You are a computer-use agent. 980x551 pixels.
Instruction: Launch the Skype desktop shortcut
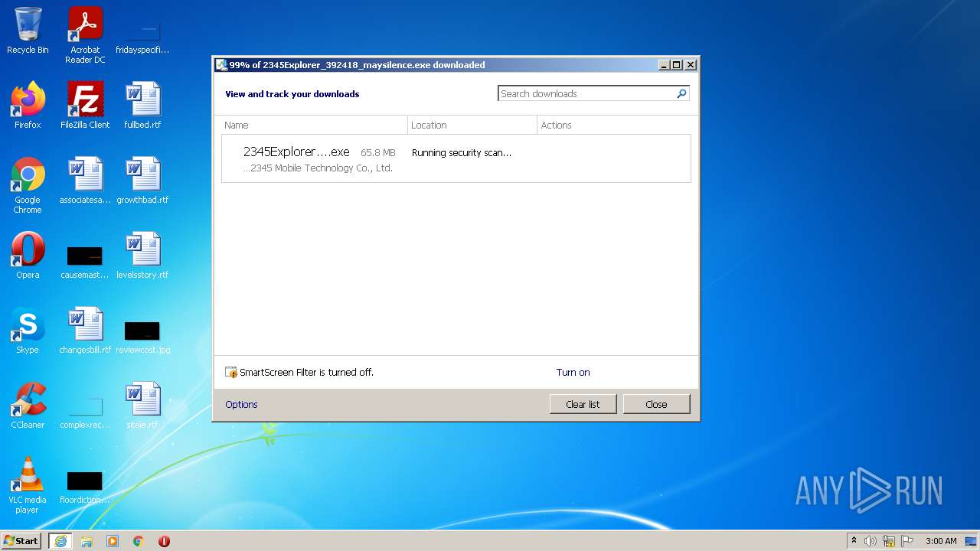pos(28,331)
